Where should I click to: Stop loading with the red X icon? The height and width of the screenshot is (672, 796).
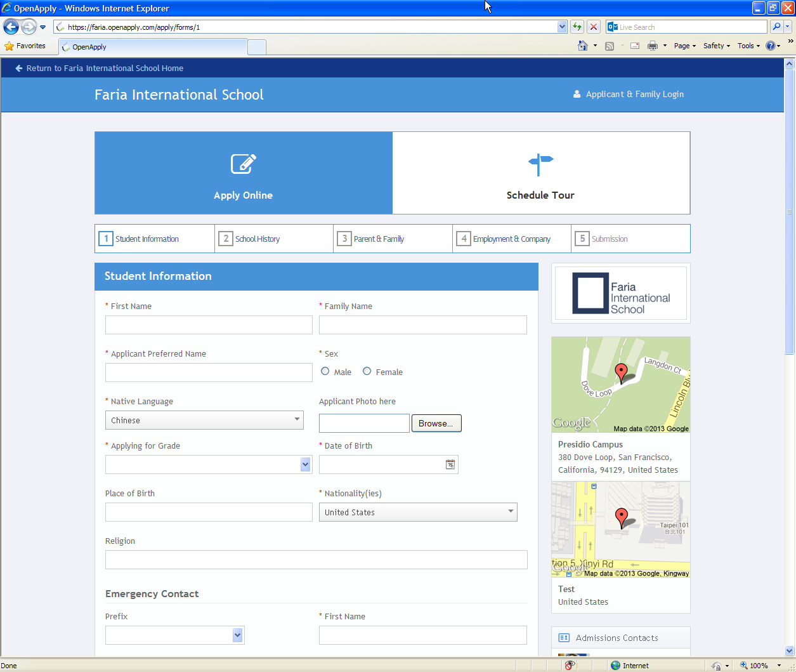point(594,27)
